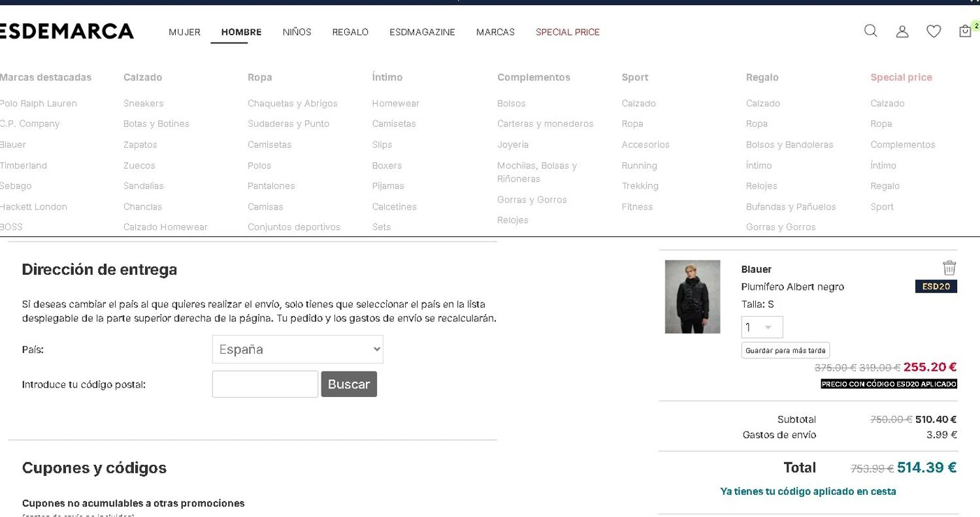This screenshot has width=980, height=517.
Task: Open the MARCAS menu
Action: pyautogui.click(x=495, y=32)
